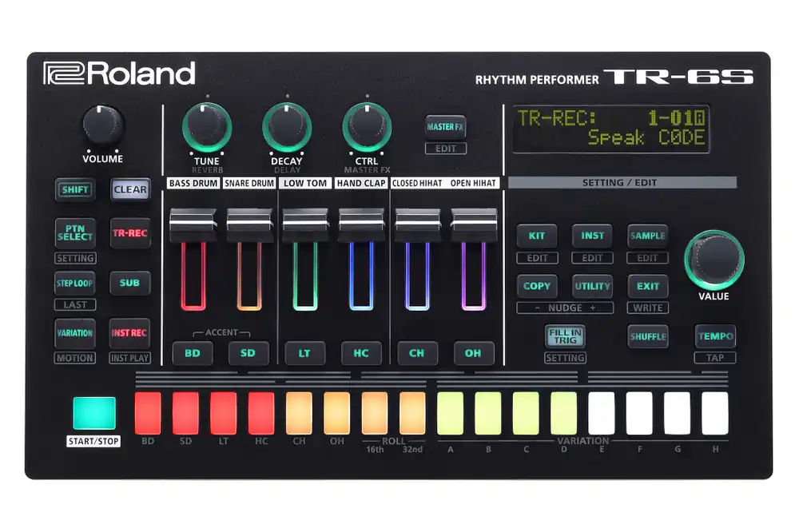799x532 pixels.
Task: Enable INST REC recording
Action: 129,333
